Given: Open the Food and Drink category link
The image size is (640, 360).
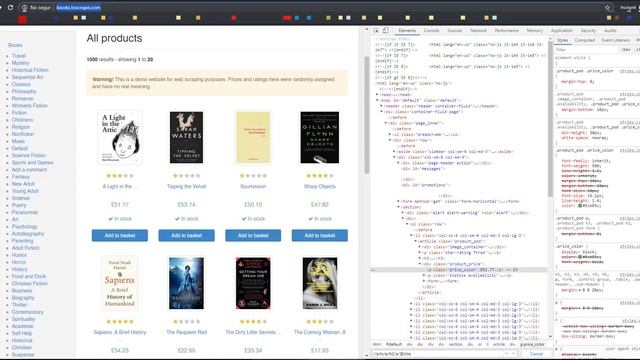Looking at the screenshot, I should pyautogui.click(x=29, y=276).
